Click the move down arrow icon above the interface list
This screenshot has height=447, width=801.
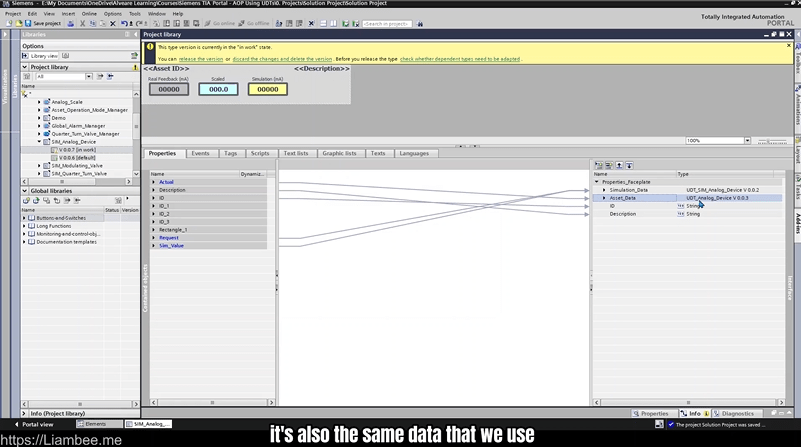click(x=629, y=165)
